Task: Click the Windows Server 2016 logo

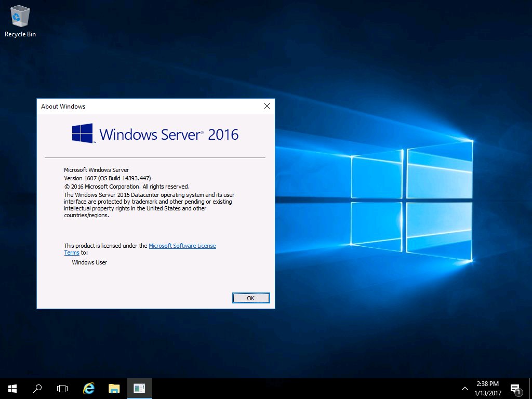Action: (155, 134)
